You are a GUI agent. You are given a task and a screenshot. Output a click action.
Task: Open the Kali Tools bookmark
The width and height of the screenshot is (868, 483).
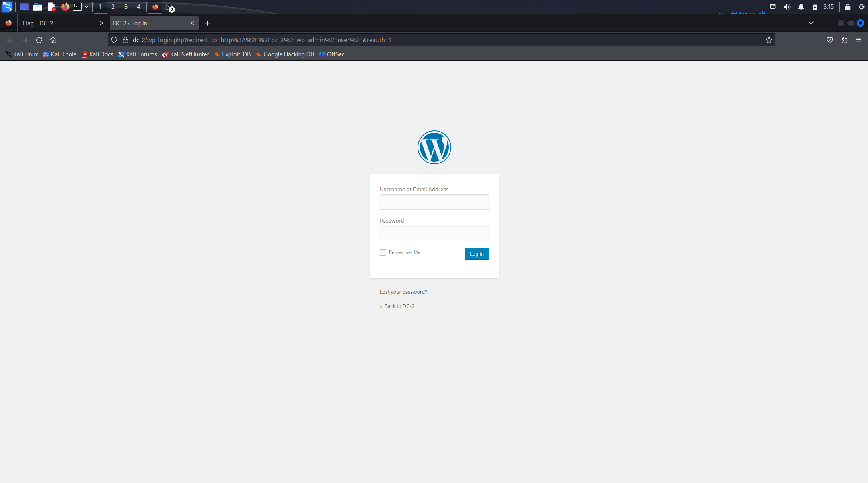(x=60, y=54)
